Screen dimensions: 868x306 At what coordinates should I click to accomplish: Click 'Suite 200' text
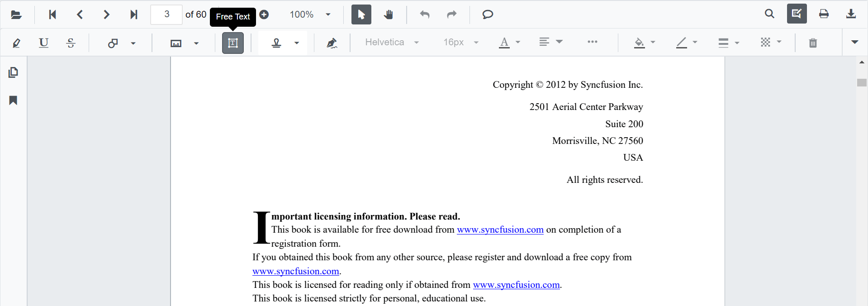(624, 124)
